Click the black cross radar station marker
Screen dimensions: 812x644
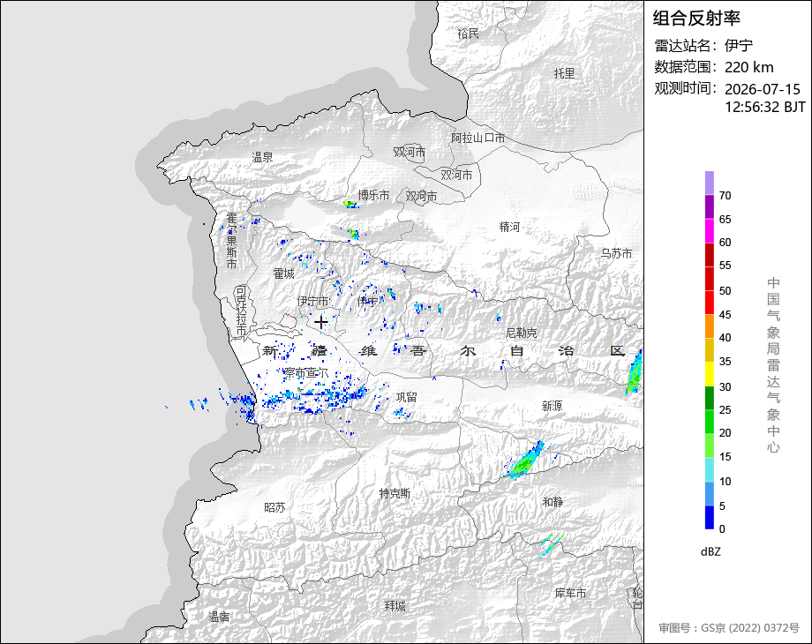(x=321, y=323)
